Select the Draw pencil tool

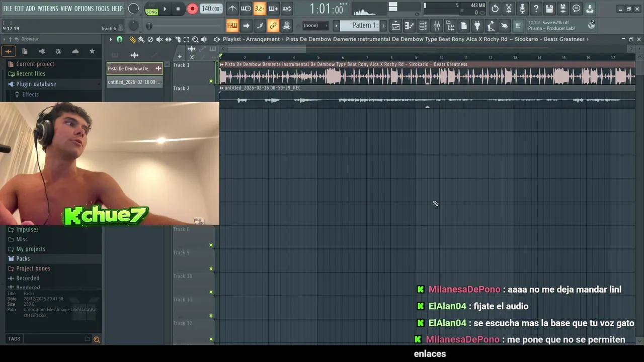[x=132, y=39]
